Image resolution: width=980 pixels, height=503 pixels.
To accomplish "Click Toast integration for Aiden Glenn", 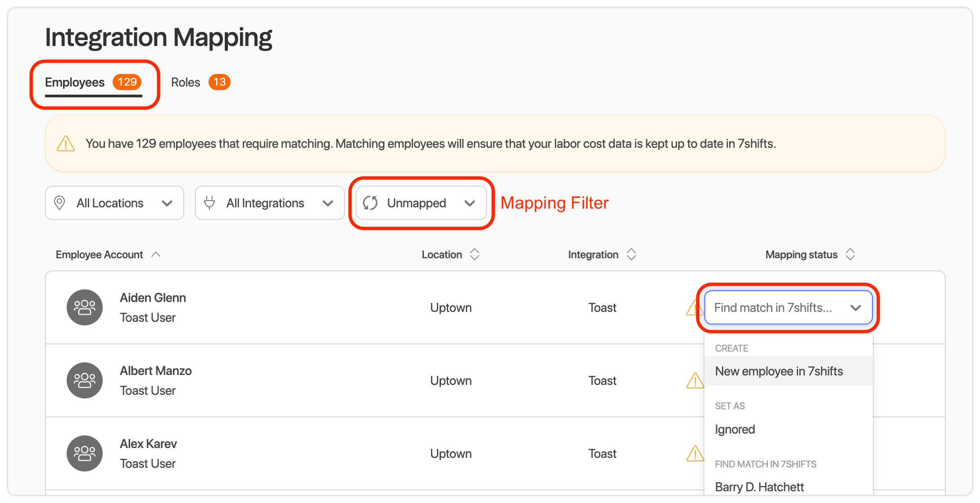I will [602, 308].
